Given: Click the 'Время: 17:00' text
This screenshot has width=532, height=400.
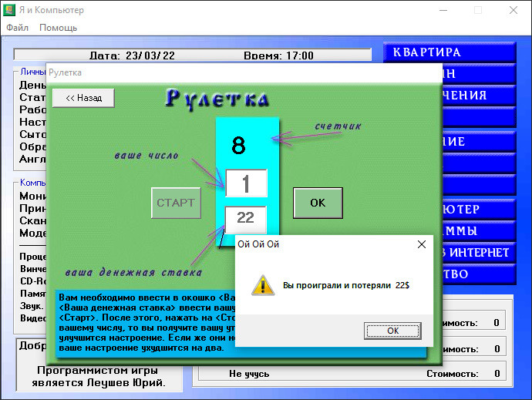Looking at the screenshot, I should 278,55.
